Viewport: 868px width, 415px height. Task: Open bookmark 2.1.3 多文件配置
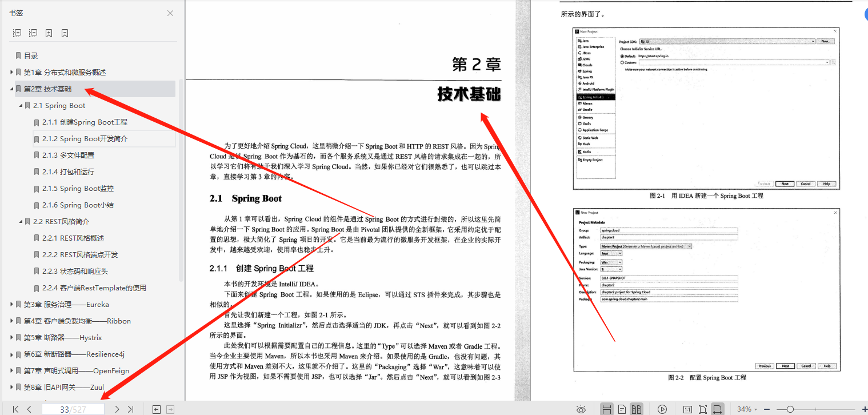coord(68,155)
